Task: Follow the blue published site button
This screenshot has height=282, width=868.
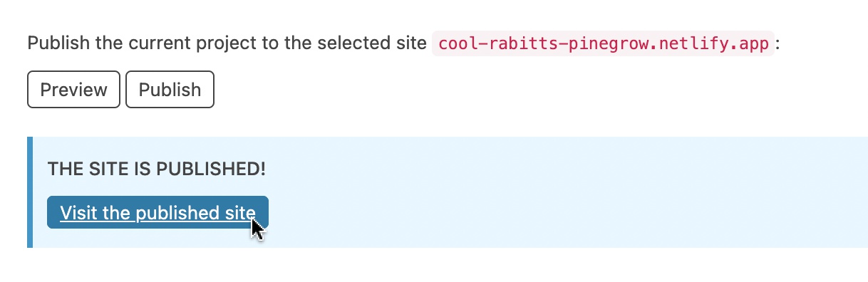Action: point(157,212)
